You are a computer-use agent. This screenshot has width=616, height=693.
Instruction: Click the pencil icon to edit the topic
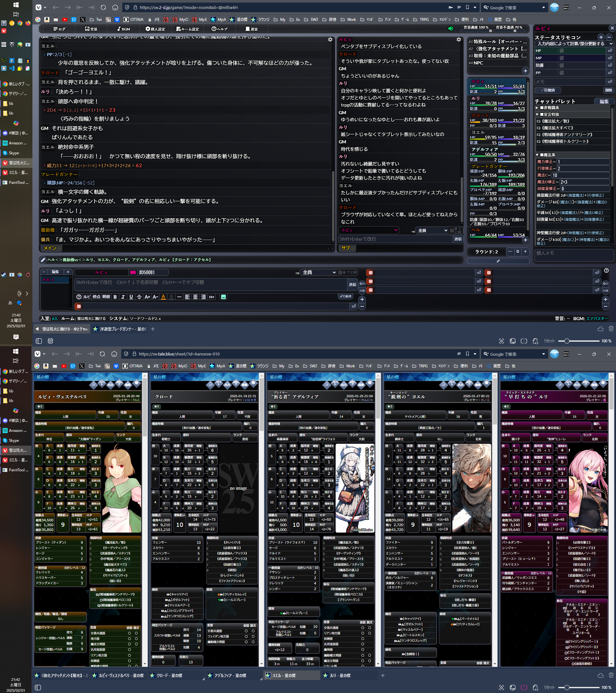(43, 260)
